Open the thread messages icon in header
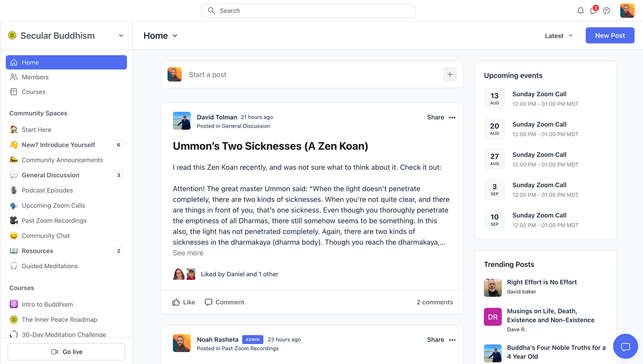The image size is (643, 364). tap(606, 11)
